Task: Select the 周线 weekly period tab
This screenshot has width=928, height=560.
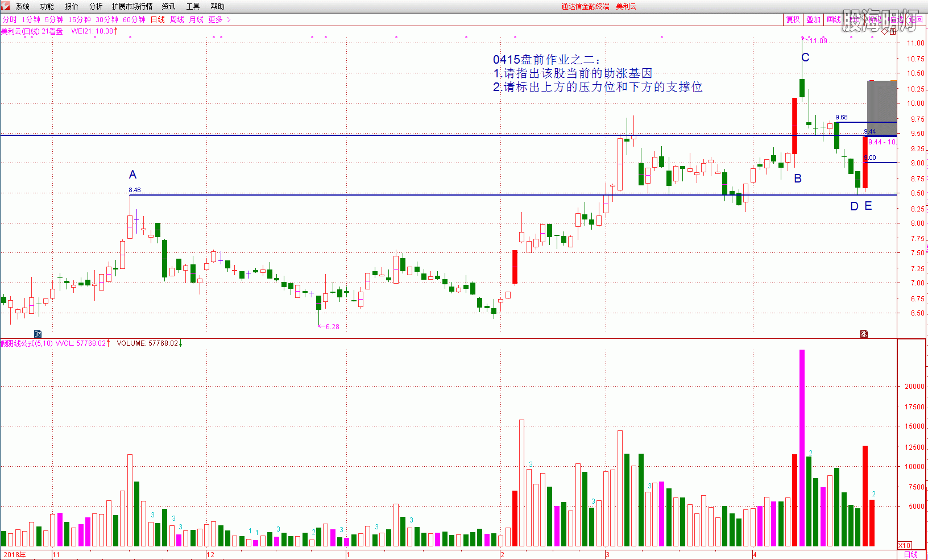Action: point(177,19)
